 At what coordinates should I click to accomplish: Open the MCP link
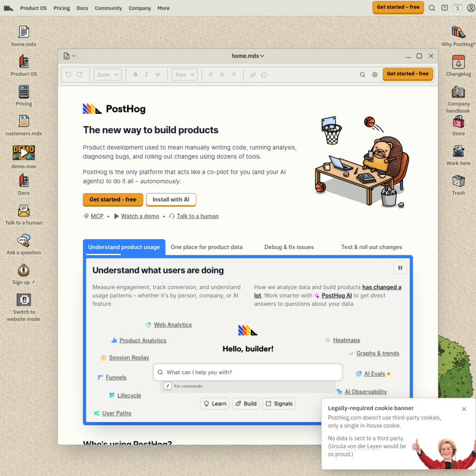[x=97, y=216]
